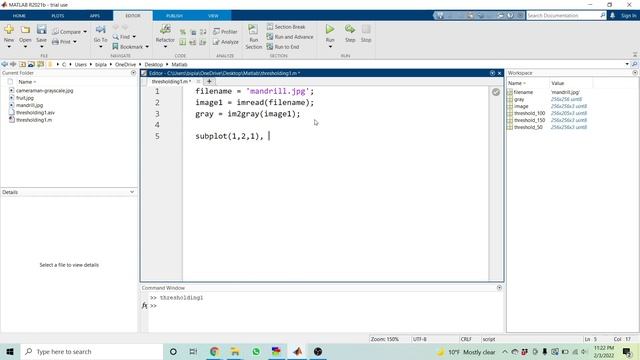The width and height of the screenshot is (640, 360).
Task: Click the OneDrive folder in address path
Action: [x=125, y=64]
